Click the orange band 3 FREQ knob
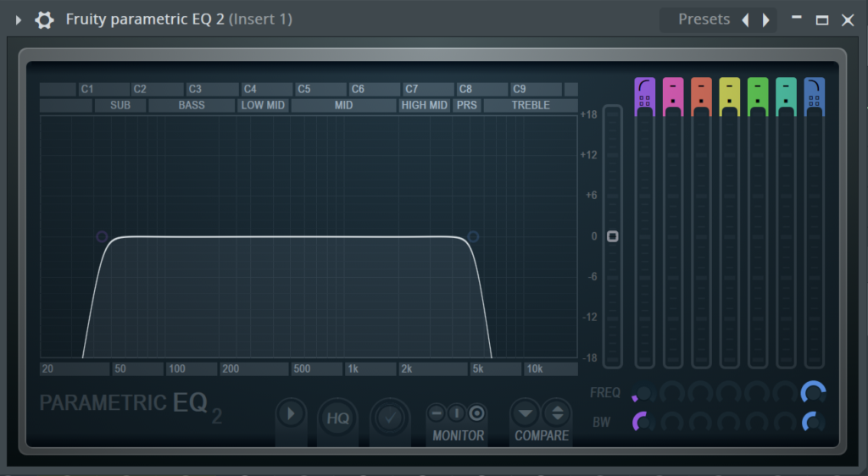The image size is (868, 476). pyautogui.click(x=700, y=393)
